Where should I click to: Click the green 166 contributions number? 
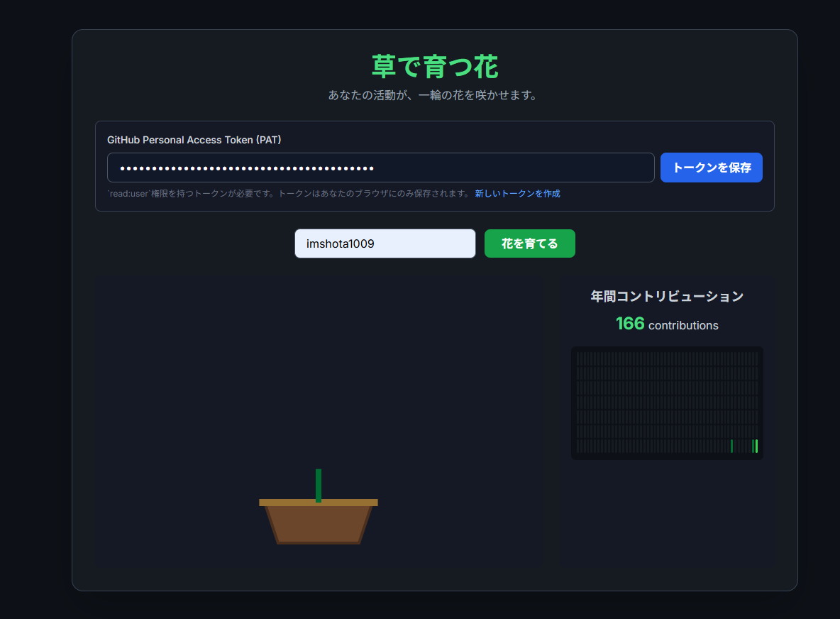tap(630, 324)
